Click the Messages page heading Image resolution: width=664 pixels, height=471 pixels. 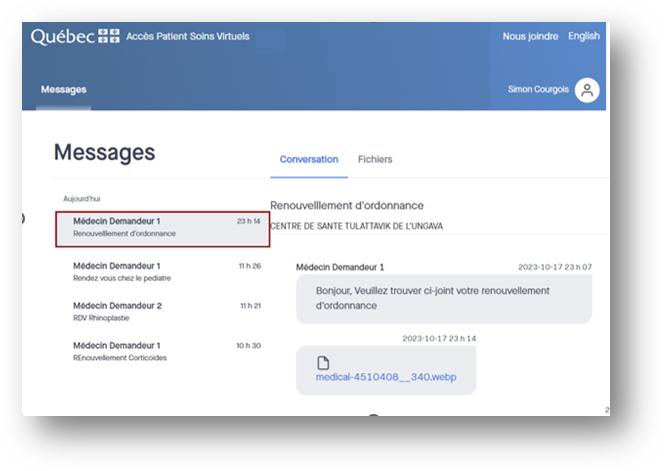pyautogui.click(x=105, y=152)
